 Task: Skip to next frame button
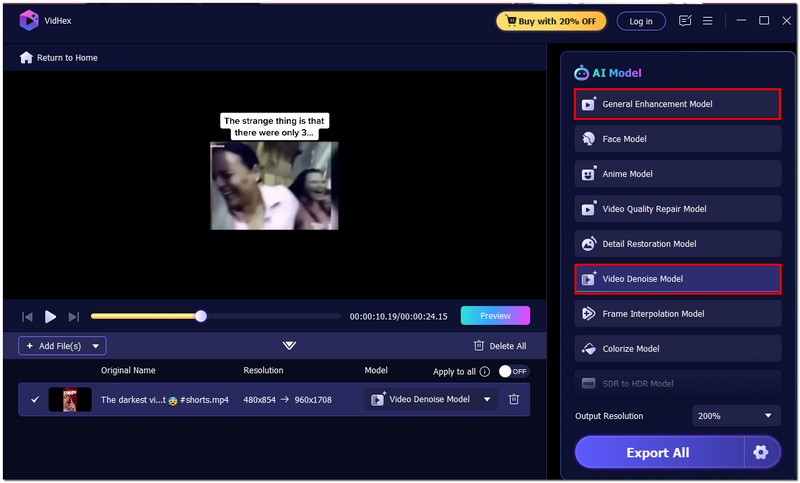(x=73, y=317)
